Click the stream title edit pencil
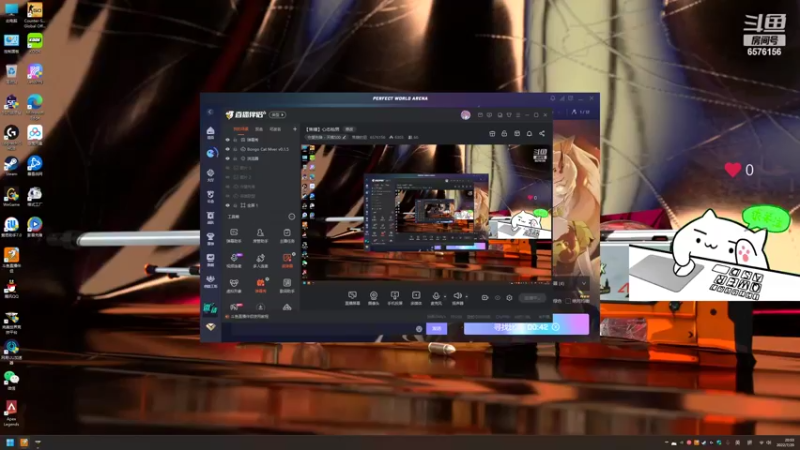The width and height of the screenshot is (800, 450). point(344,137)
